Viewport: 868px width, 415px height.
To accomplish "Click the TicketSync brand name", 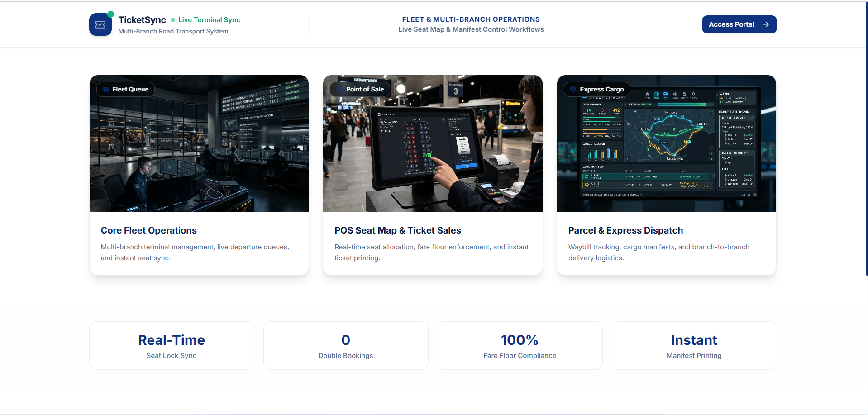I will pos(142,20).
